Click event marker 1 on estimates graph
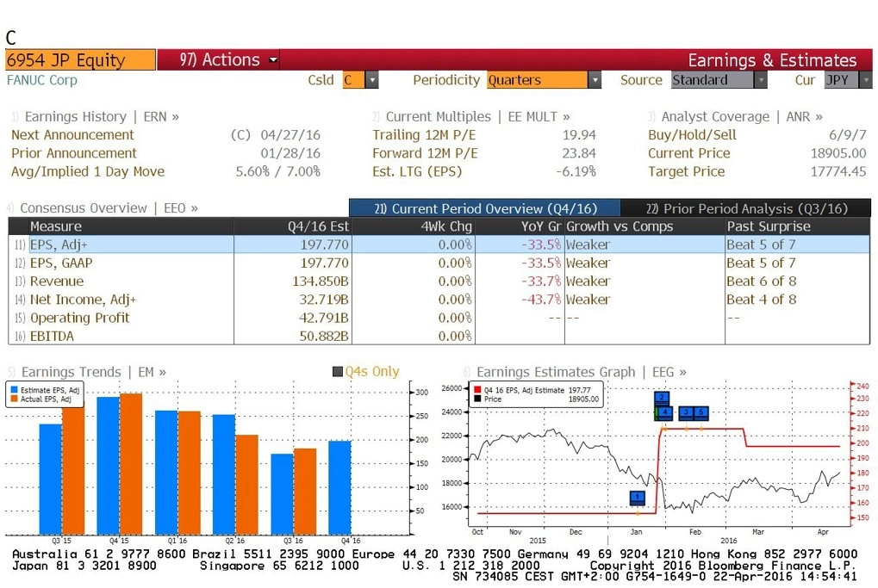Viewport: 878px width, 588px height. 637,498
